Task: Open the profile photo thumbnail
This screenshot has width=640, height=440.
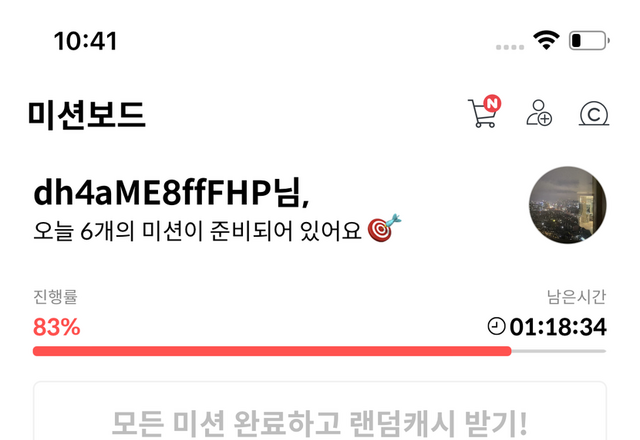Action: pyautogui.click(x=567, y=205)
